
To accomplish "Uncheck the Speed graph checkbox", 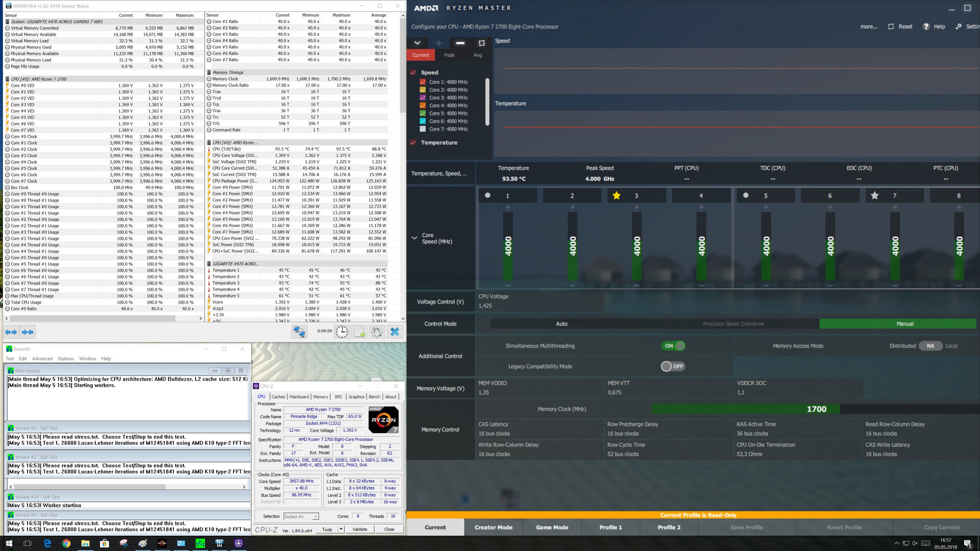I will [x=413, y=72].
